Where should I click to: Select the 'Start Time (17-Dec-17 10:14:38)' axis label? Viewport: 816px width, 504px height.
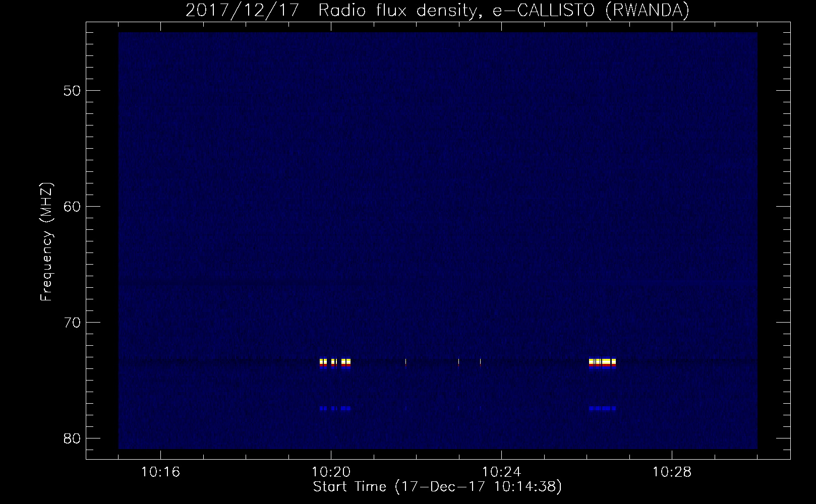point(437,487)
